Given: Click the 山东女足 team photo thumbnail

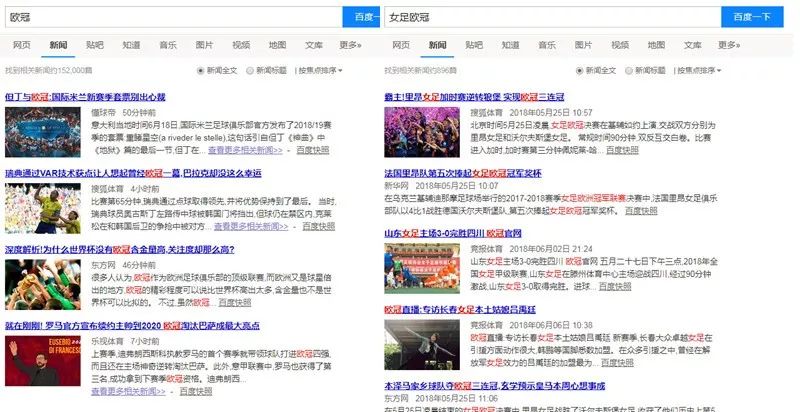Looking at the screenshot, I should click(x=422, y=269).
